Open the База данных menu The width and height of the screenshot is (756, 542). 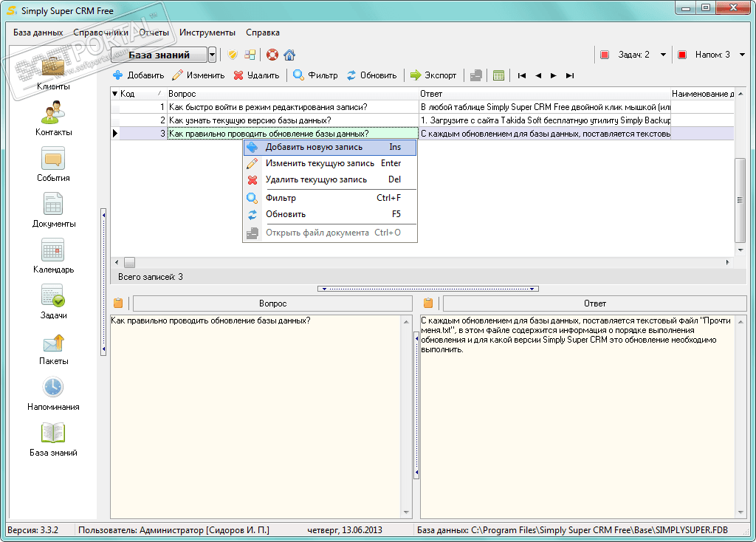(38, 32)
